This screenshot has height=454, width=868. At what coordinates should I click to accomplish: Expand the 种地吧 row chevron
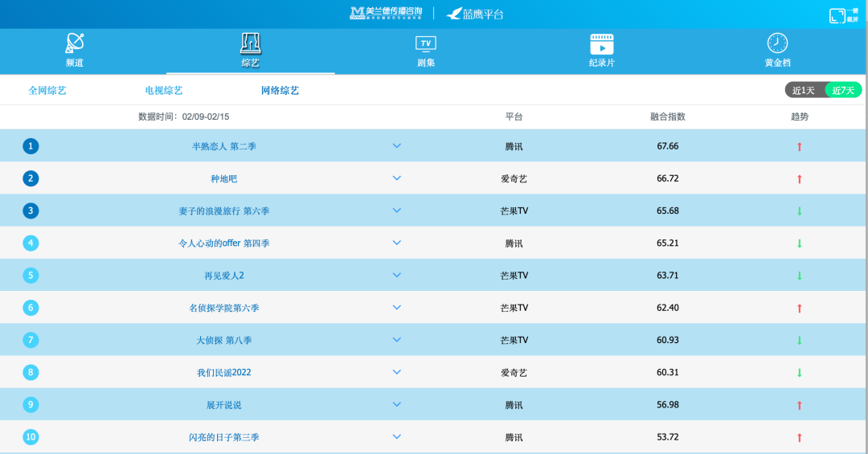point(396,178)
